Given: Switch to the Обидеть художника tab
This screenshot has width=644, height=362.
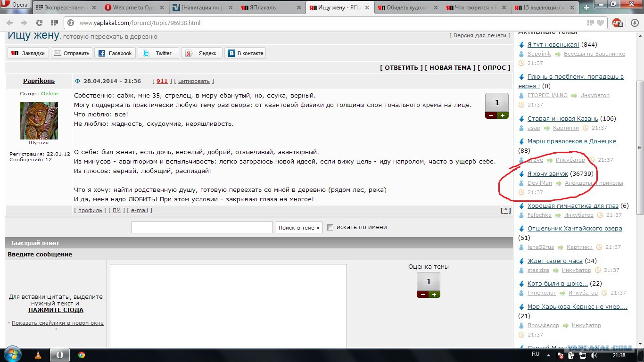Looking at the screenshot, I should [x=408, y=8].
